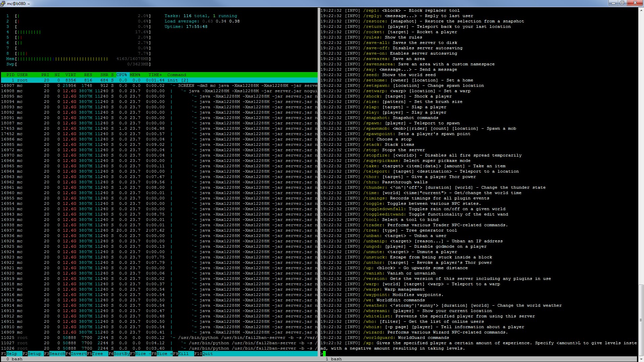Select process row PID 16908
The image size is (644, 362).
[x=159, y=91]
